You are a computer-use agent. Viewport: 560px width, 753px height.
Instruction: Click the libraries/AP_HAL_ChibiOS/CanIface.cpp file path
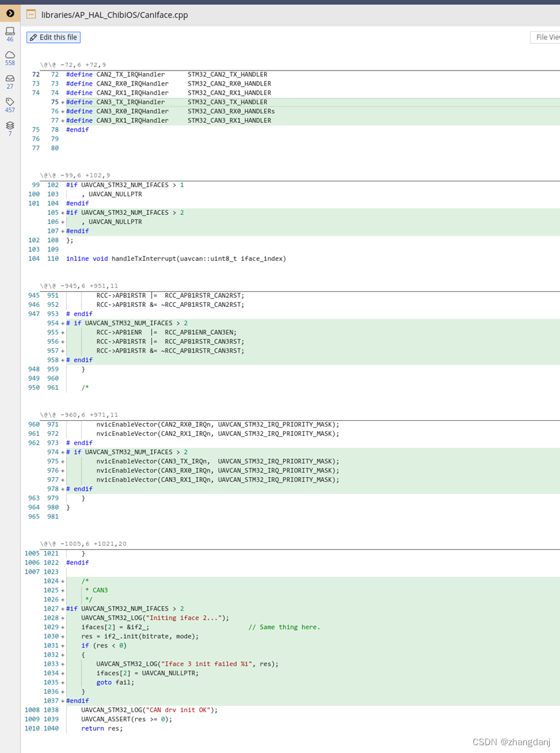[x=115, y=15]
